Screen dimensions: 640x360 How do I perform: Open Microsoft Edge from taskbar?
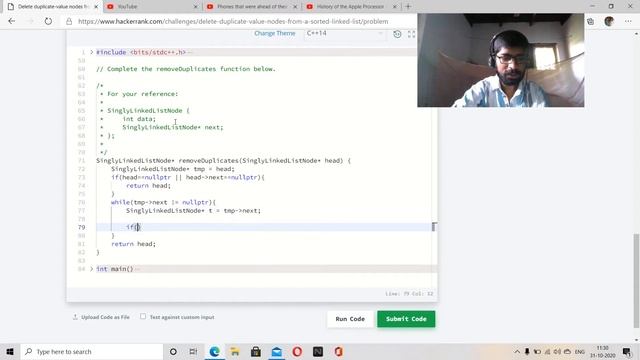(x=215, y=351)
